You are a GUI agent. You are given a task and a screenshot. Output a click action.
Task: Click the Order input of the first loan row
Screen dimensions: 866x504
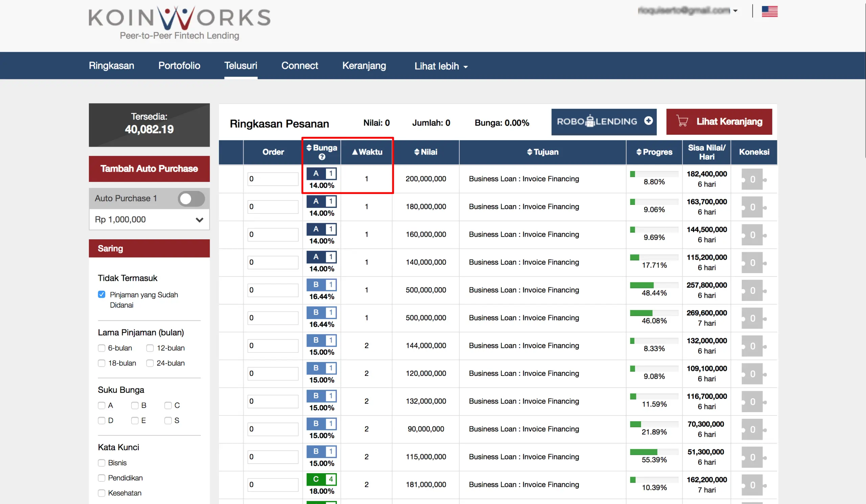coord(273,179)
